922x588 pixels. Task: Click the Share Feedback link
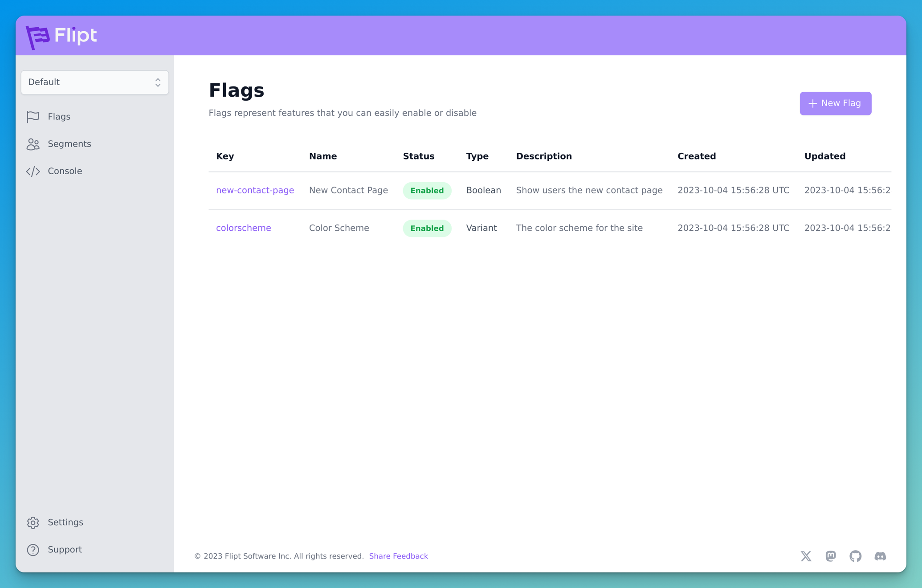click(x=398, y=556)
